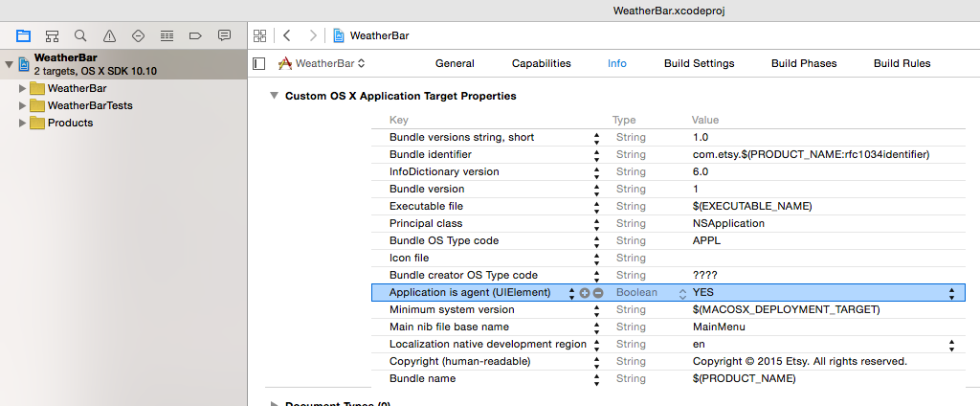This screenshot has width=980, height=406.
Task: Open the Project navigator folder icon
Action: point(23,35)
